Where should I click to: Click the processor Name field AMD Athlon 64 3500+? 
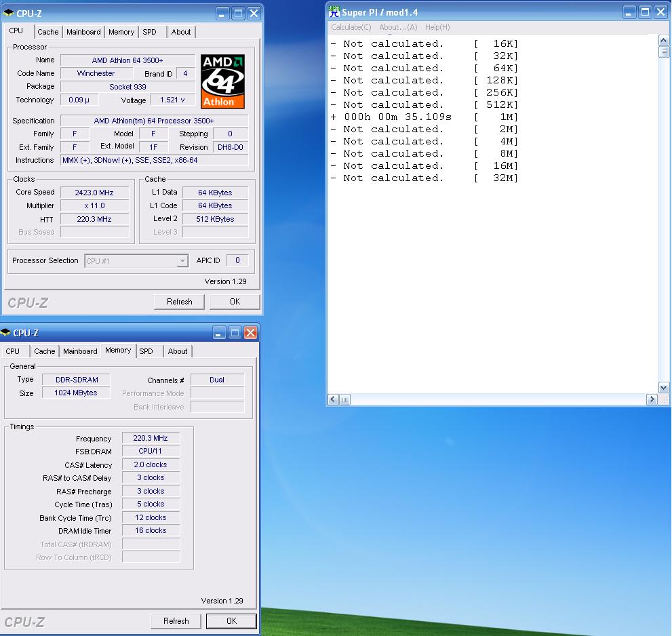(x=127, y=60)
